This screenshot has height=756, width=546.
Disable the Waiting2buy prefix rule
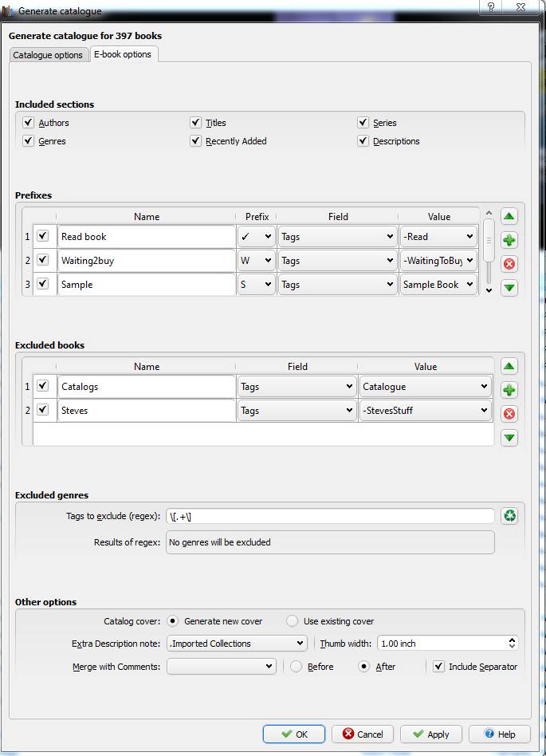[x=43, y=260]
